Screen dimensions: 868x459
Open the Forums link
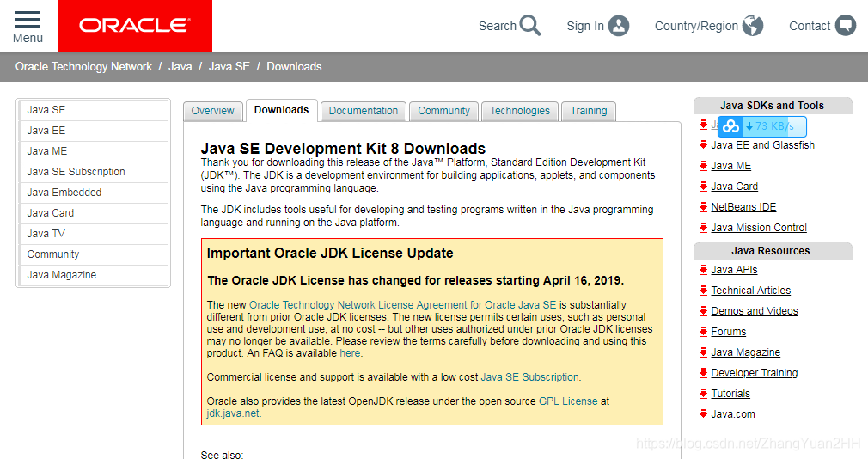click(x=729, y=332)
